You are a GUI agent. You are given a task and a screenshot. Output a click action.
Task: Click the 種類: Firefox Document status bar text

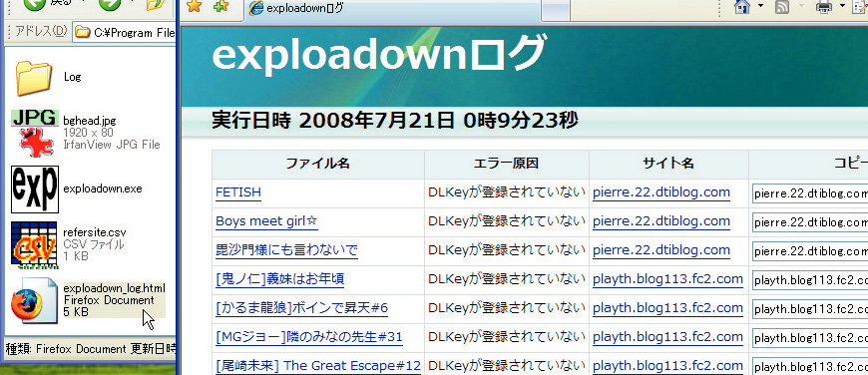tap(90, 349)
